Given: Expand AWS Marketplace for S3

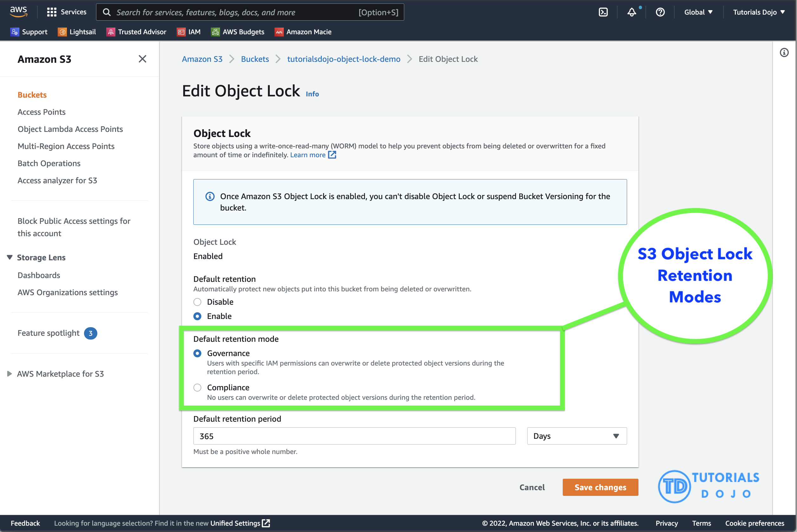Looking at the screenshot, I should pos(10,373).
